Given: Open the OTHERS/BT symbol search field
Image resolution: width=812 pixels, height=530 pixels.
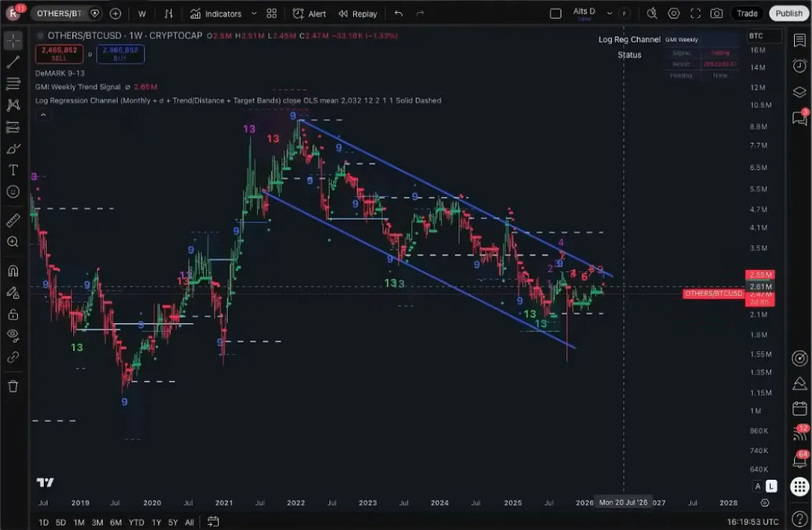Looking at the screenshot, I should coord(61,14).
